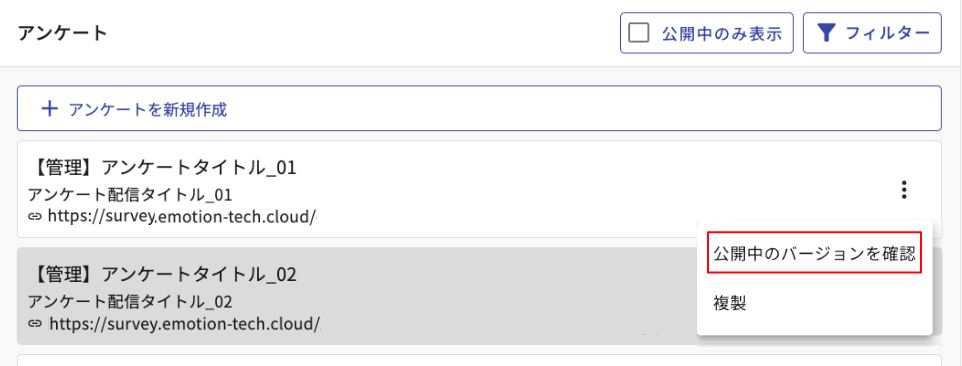962x366 pixels.
Task: Select the partially visible third survey card
Action: pyautogui.click(x=479, y=360)
